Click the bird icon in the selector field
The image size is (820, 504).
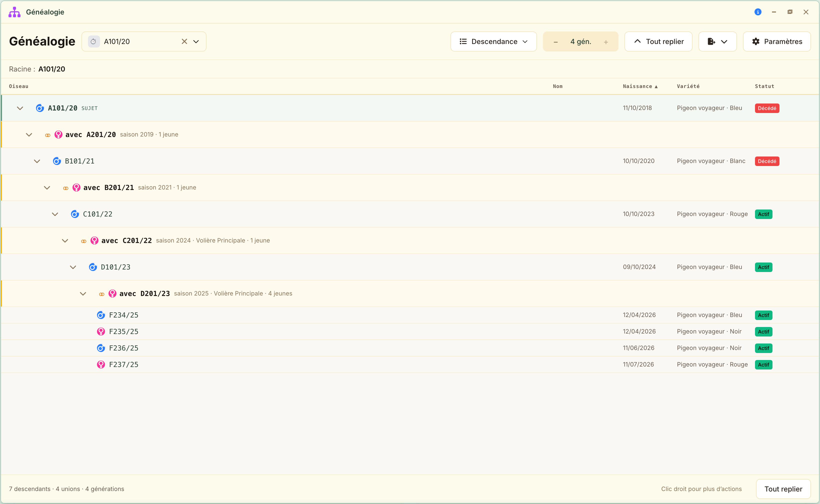(x=94, y=41)
